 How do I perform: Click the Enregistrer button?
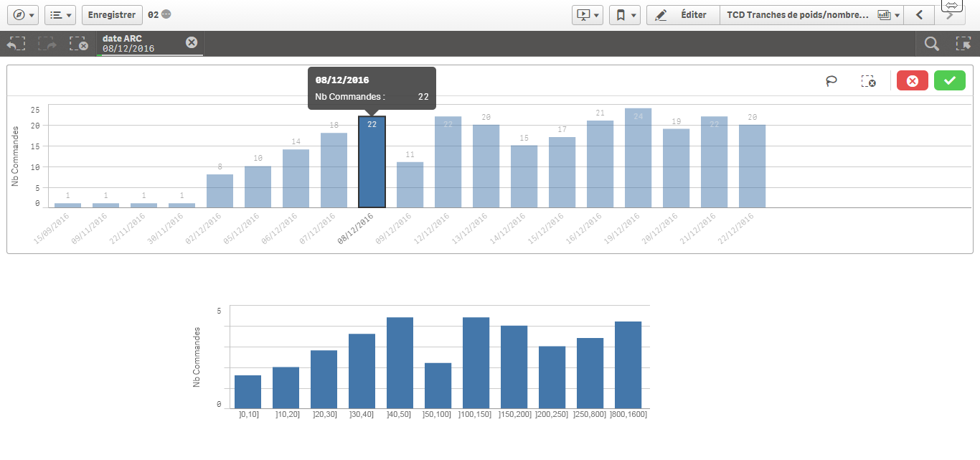[x=111, y=14]
